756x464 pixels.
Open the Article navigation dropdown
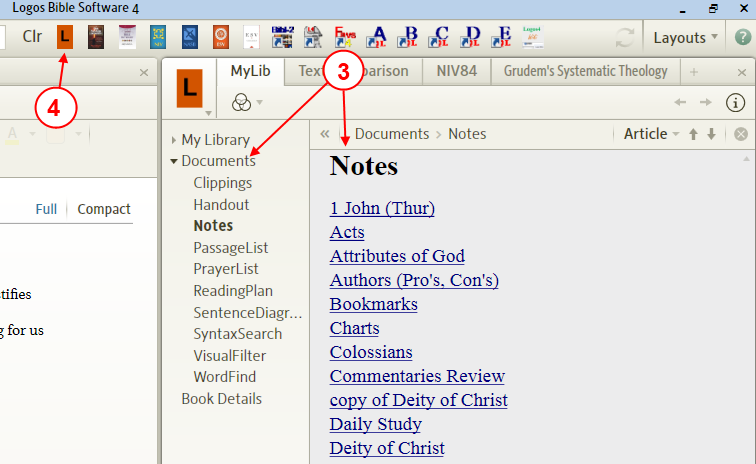[x=651, y=134]
